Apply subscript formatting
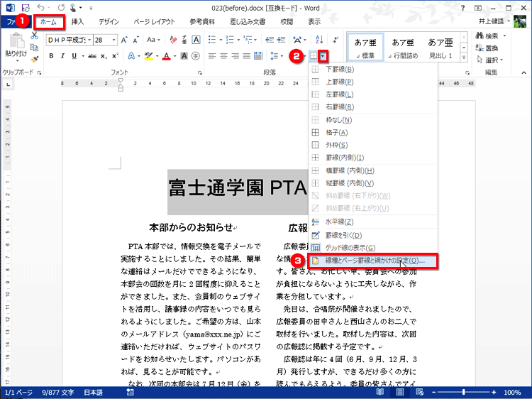Screen dimensions: 532x399 [104, 56]
